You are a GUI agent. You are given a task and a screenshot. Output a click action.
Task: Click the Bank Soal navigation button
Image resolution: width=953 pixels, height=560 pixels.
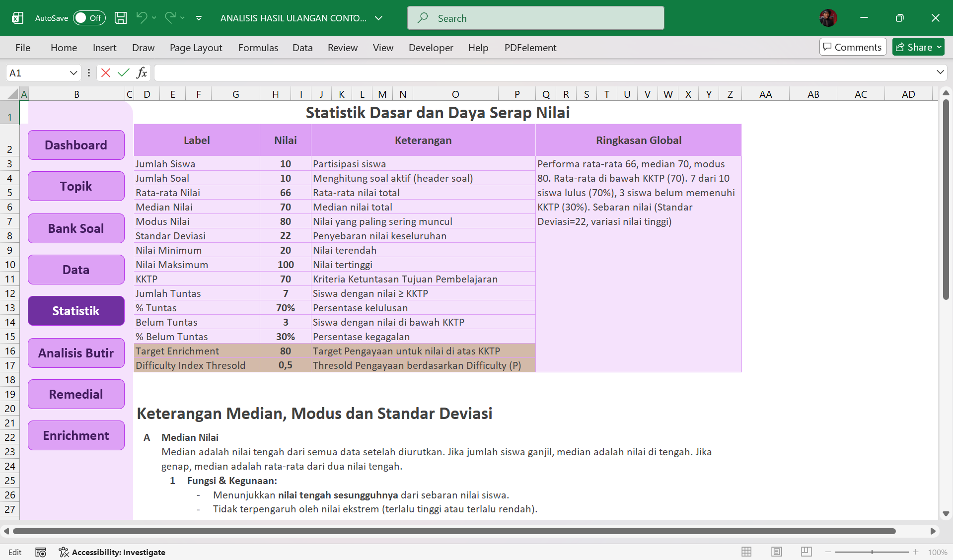tap(76, 228)
